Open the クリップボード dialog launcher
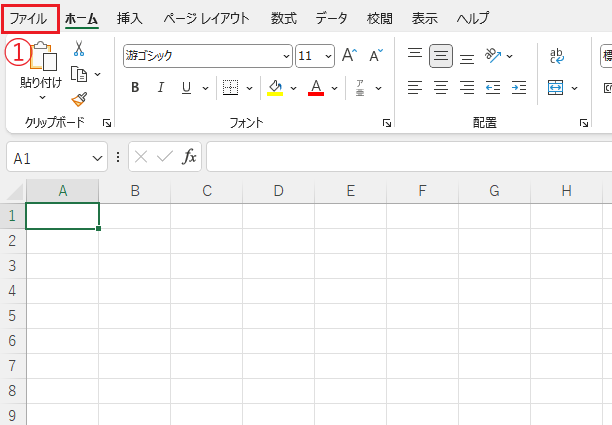This screenshot has height=425, width=612. (107, 123)
